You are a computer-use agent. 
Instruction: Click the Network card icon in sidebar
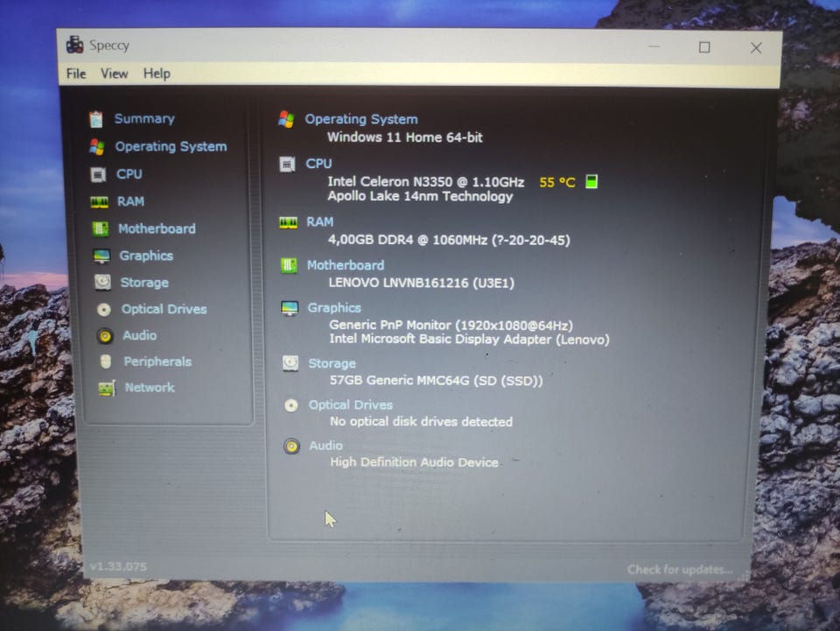107,388
